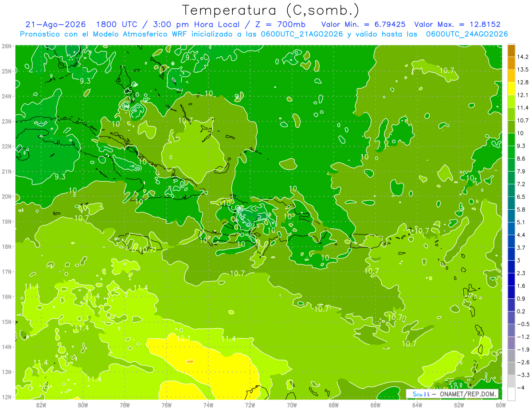532x411 pixels.
Task: Pick the white swatch below -4 in legend
Action: [511, 394]
